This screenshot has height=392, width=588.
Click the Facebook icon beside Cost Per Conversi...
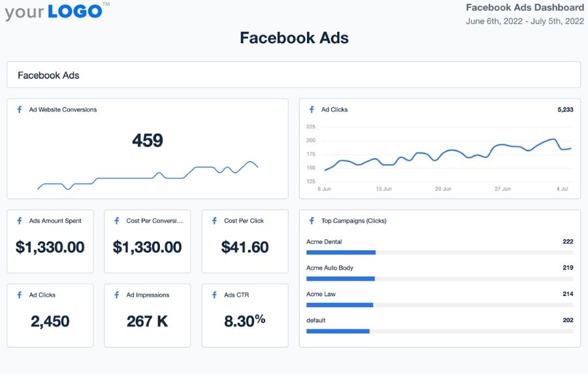(x=117, y=221)
